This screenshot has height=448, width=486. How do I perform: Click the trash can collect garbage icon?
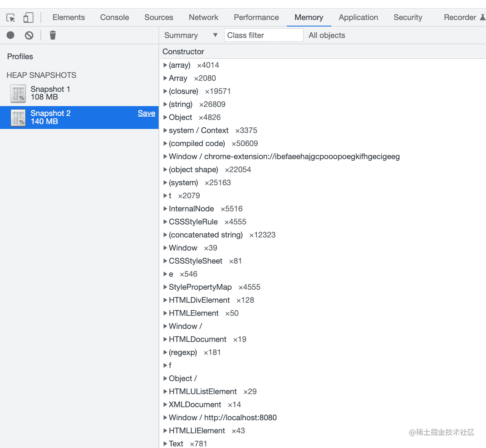[53, 35]
